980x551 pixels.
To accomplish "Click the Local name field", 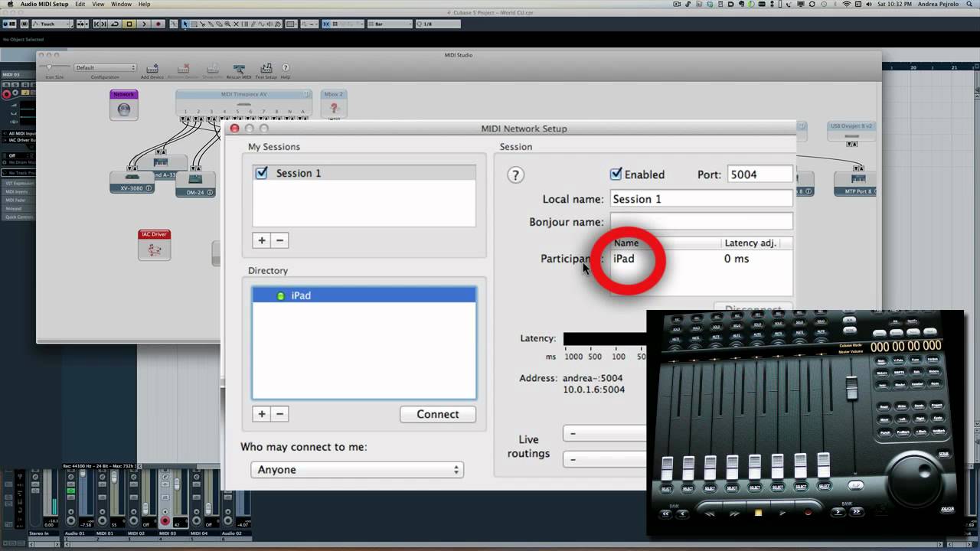I will point(701,199).
